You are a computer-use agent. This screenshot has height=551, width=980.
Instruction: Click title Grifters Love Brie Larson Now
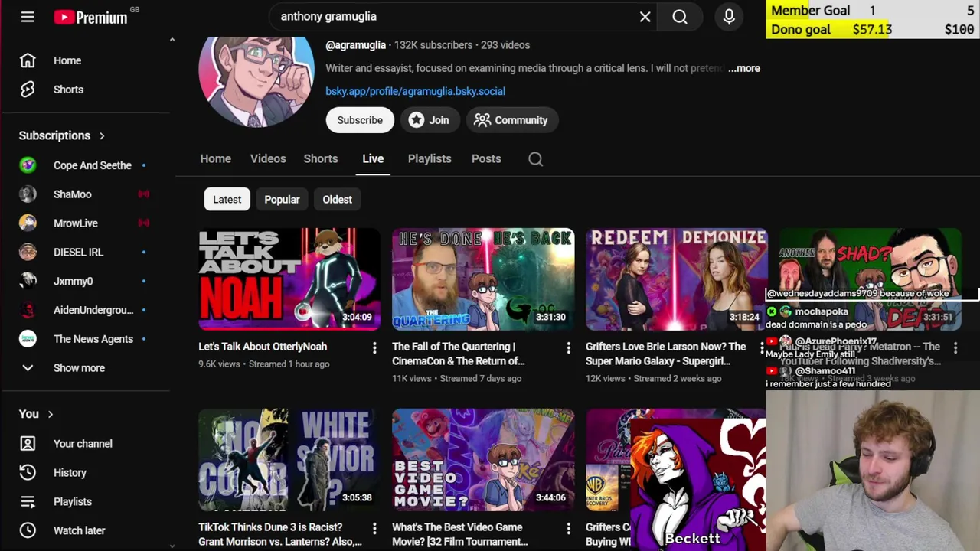(x=665, y=354)
